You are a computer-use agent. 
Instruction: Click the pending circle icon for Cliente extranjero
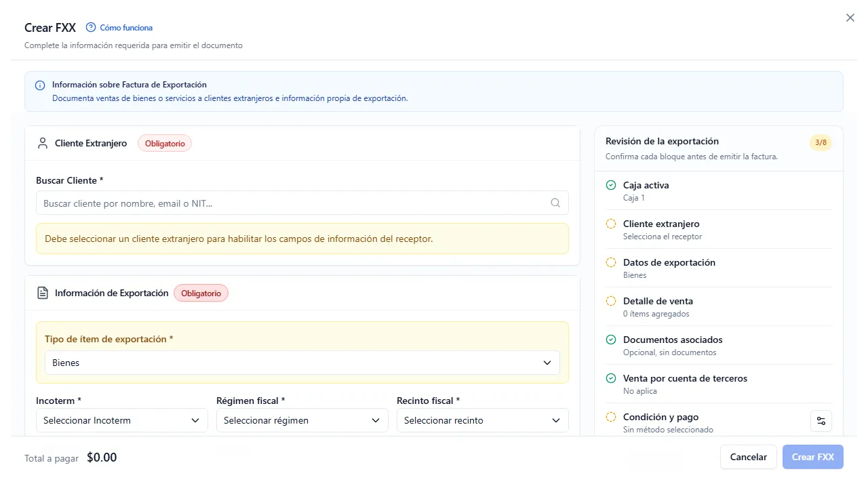(611, 224)
